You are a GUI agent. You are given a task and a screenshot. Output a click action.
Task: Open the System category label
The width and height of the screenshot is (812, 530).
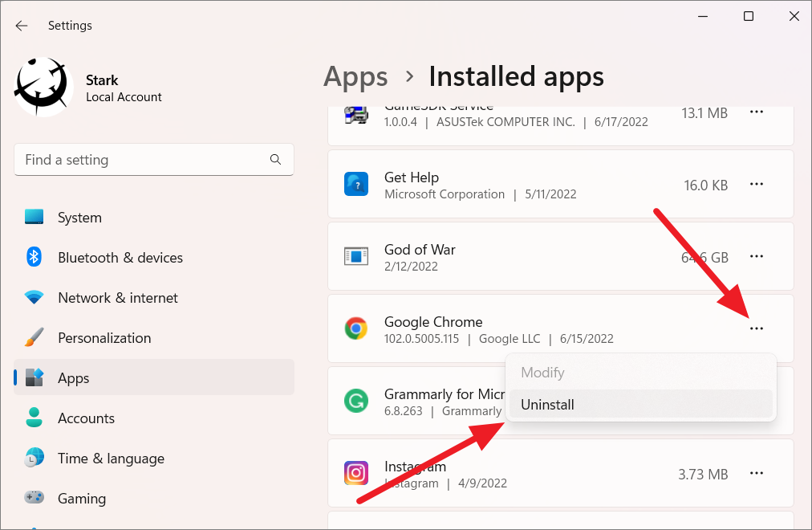pyautogui.click(x=79, y=218)
